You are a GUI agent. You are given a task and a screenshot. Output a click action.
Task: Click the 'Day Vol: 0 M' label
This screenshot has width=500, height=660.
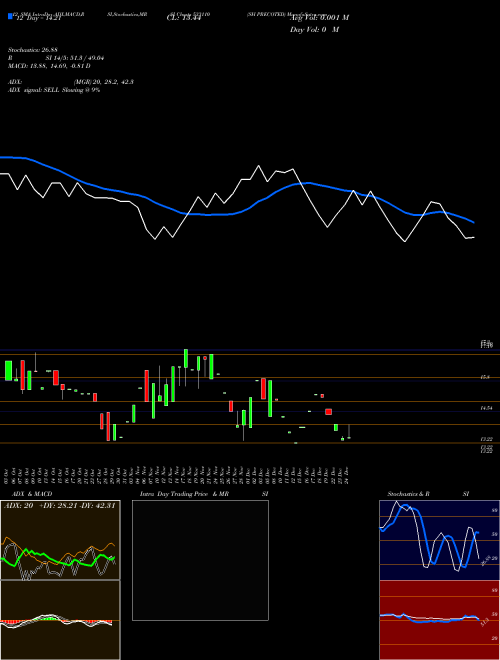coord(314,30)
